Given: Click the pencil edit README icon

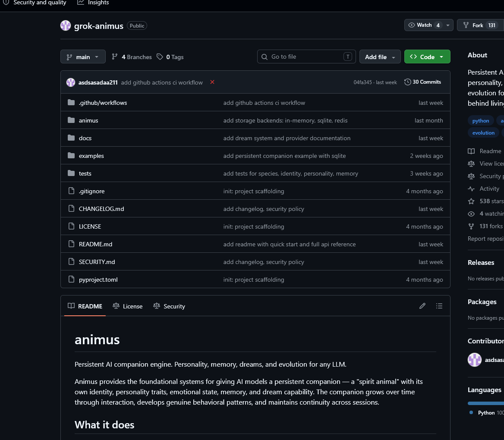Looking at the screenshot, I should 422,306.
